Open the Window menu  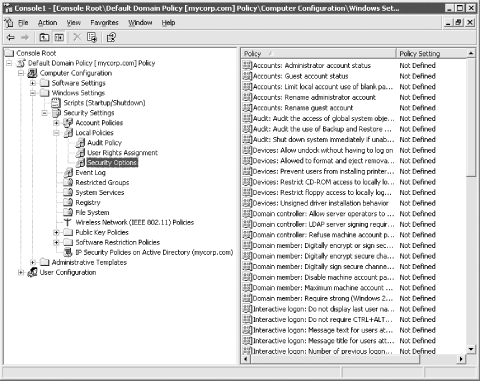point(140,23)
